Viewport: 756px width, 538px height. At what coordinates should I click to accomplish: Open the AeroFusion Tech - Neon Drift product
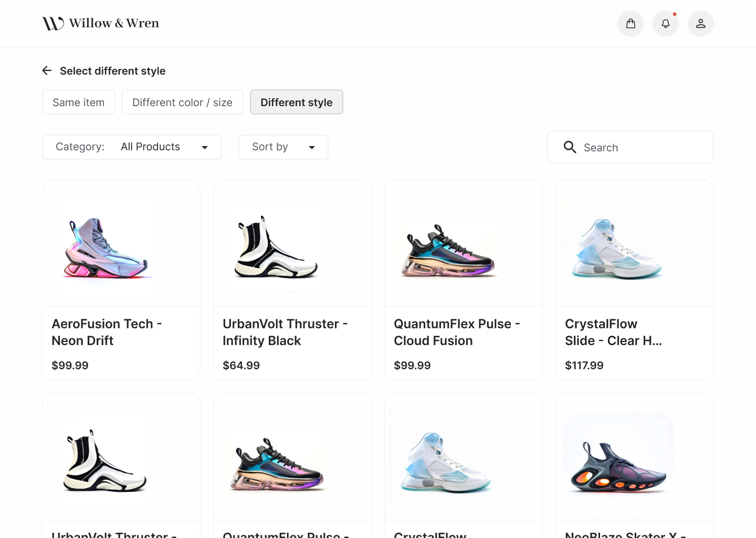107,332
